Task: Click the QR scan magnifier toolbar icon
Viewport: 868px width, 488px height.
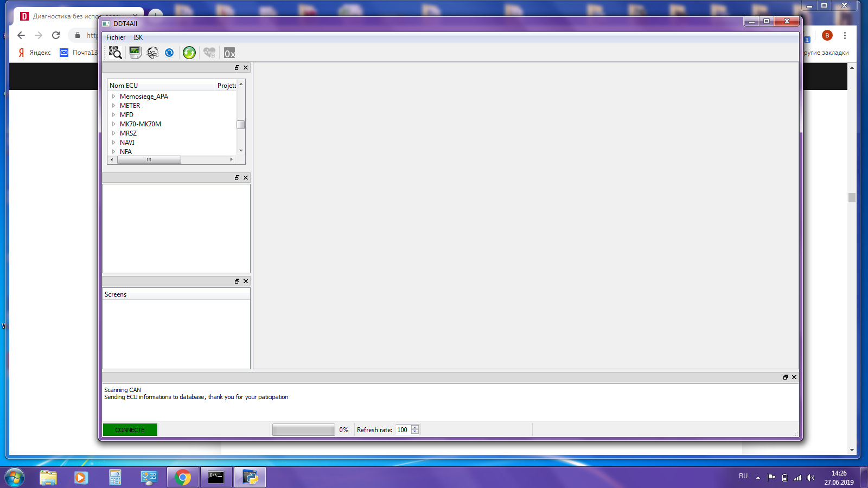Action: (115, 53)
